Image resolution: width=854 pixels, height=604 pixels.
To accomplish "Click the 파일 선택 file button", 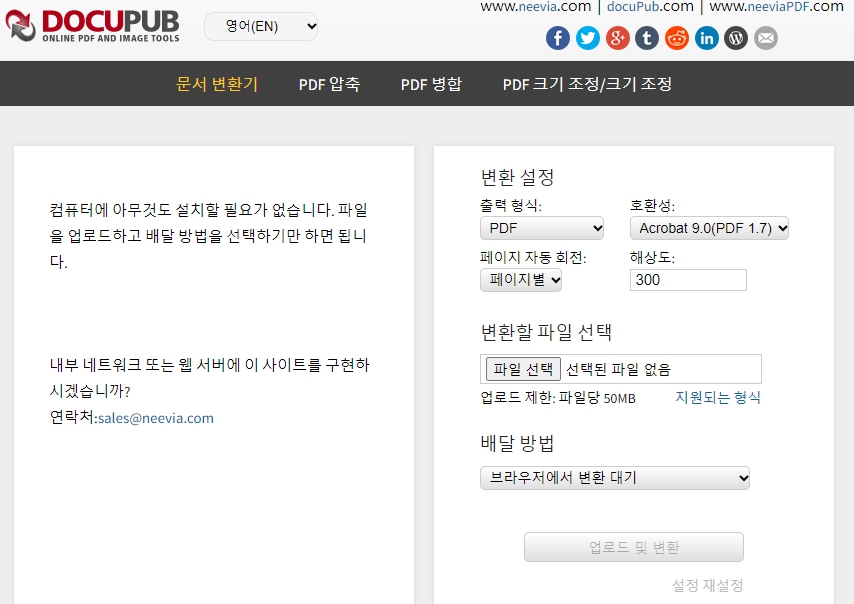I will pos(521,369).
